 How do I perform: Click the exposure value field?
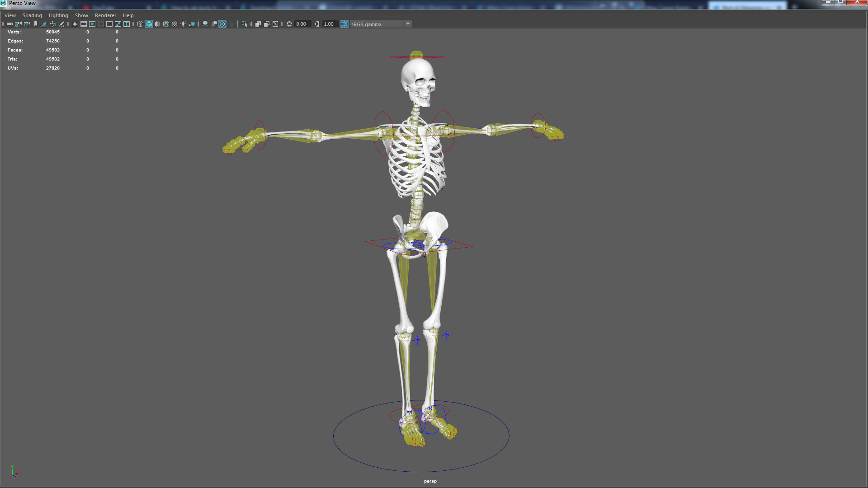click(x=302, y=24)
